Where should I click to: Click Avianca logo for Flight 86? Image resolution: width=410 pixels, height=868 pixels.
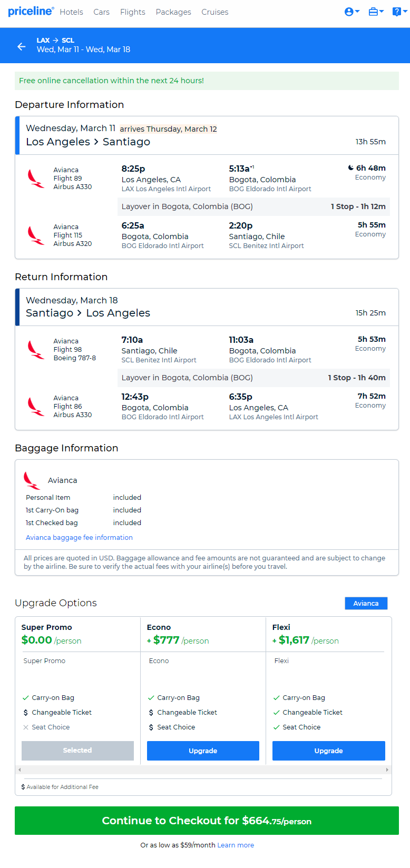(x=36, y=407)
